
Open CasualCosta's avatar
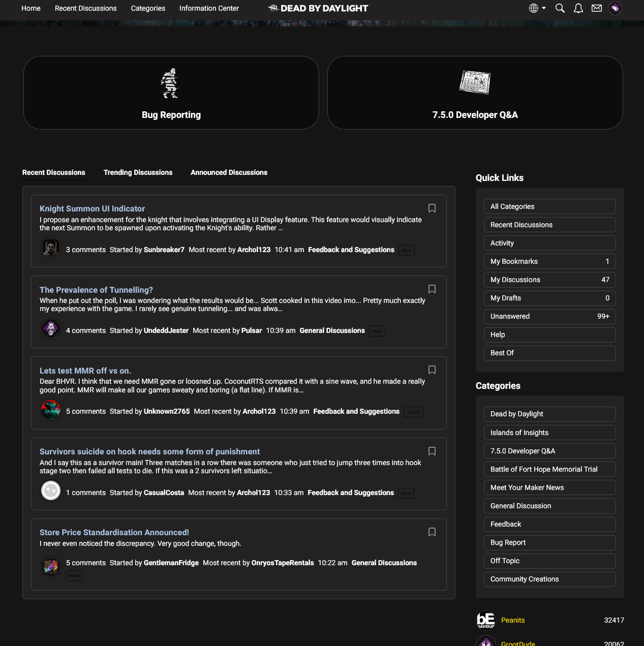51,490
